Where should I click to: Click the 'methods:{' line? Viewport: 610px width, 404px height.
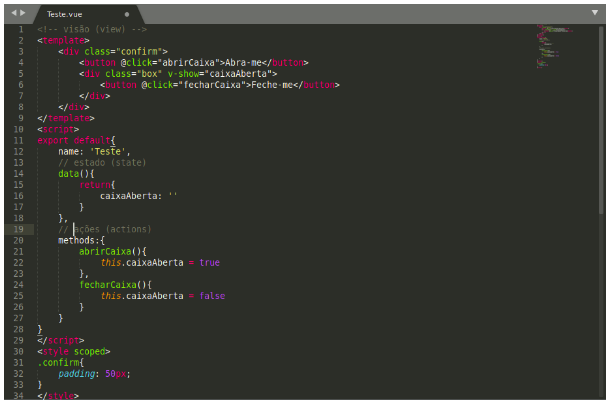[81, 241]
